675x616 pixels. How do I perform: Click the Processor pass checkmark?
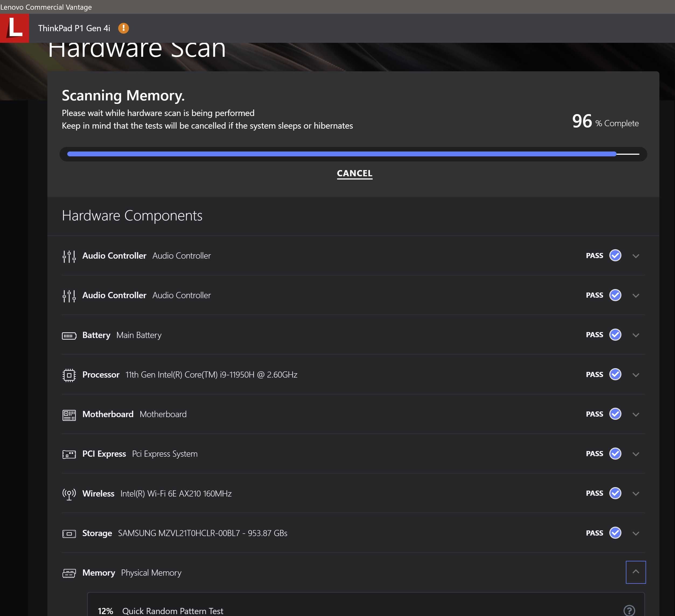pos(615,374)
